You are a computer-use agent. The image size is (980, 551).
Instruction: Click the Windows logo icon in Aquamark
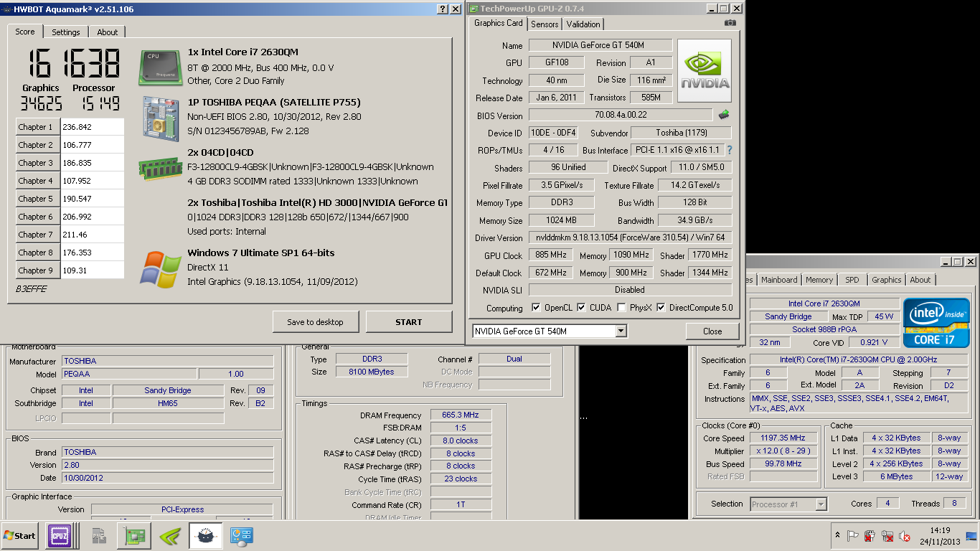tap(161, 269)
